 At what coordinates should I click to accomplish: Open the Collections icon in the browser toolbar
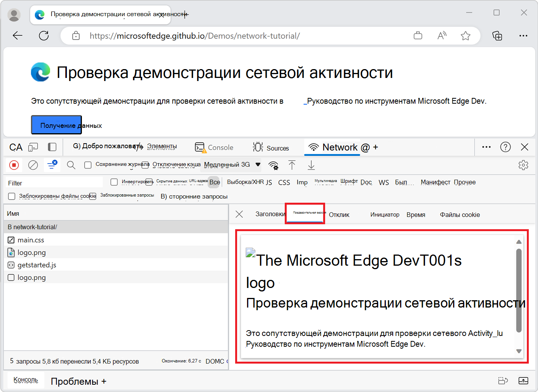(497, 36)
